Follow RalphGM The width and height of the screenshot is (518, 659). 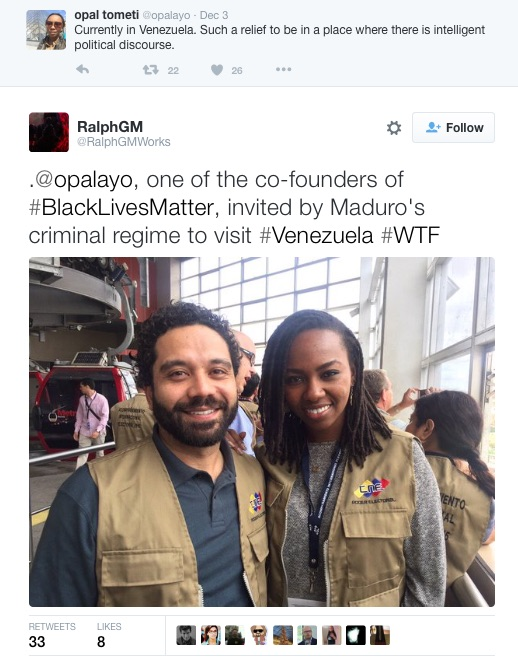(x=453, y=127)
